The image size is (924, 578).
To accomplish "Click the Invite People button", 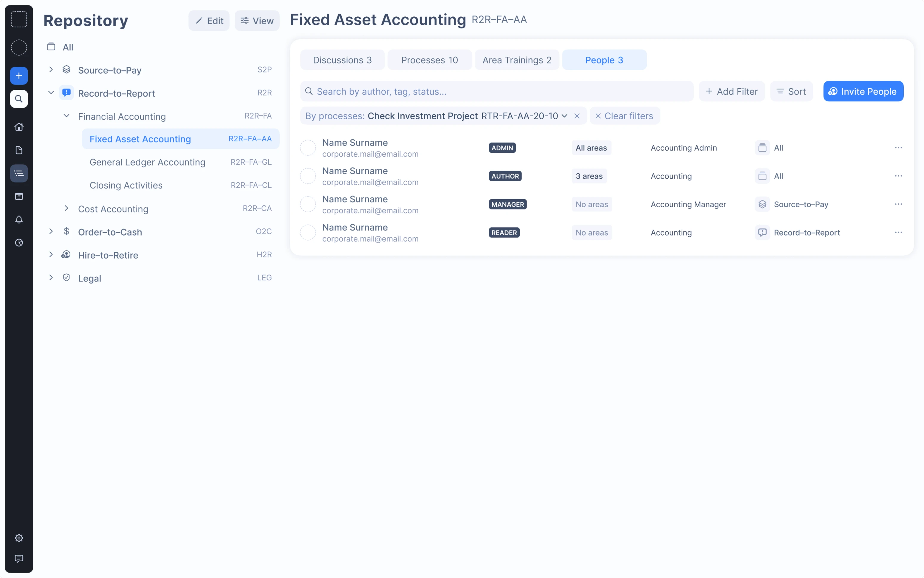I will pyautogui.click(x=863, y=91).
